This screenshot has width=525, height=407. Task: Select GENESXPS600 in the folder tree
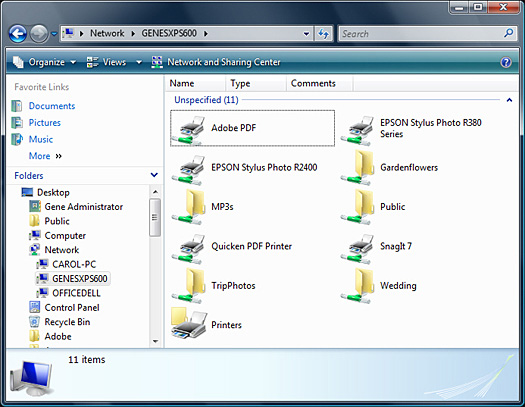click(x=80, y=278)
